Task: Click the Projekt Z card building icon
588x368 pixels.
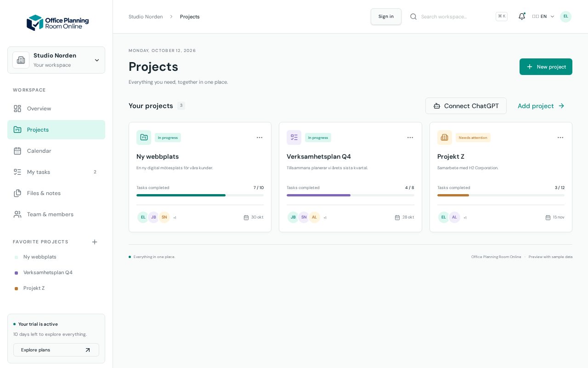Action: [445, 138]
